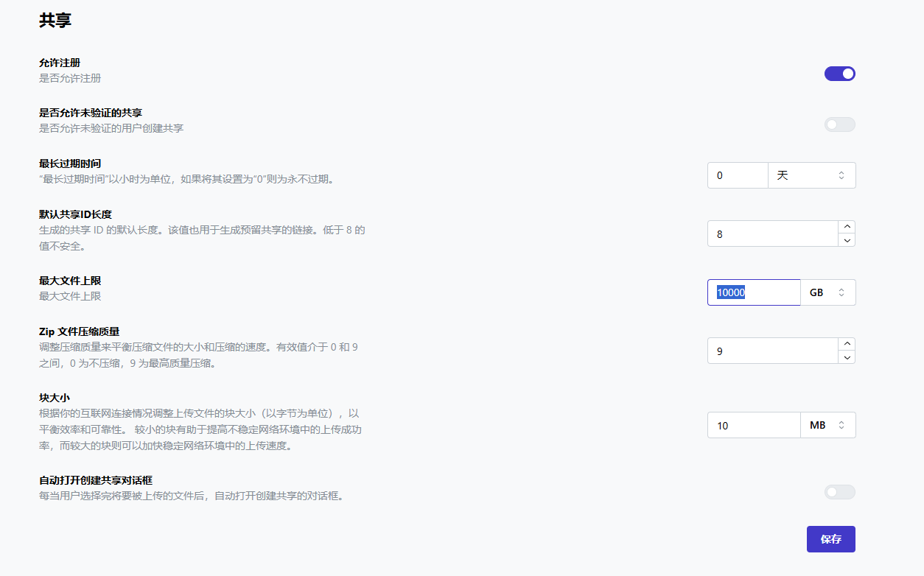Click the 最长过期时间 number field

point(737,175)
